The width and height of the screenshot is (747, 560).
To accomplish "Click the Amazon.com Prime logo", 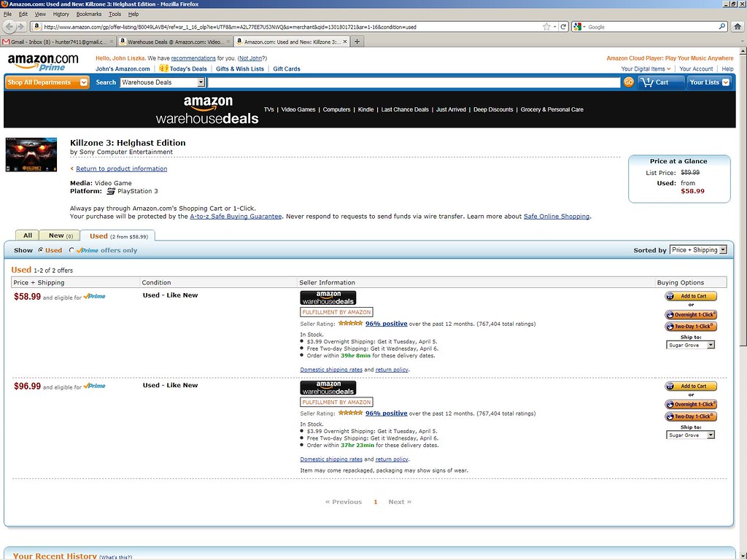I will (43, 63).
